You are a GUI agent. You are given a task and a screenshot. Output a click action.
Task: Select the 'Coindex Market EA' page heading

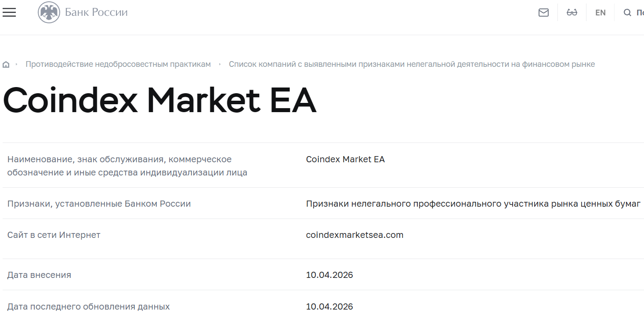pyautogui.click(x=159, y=100)
